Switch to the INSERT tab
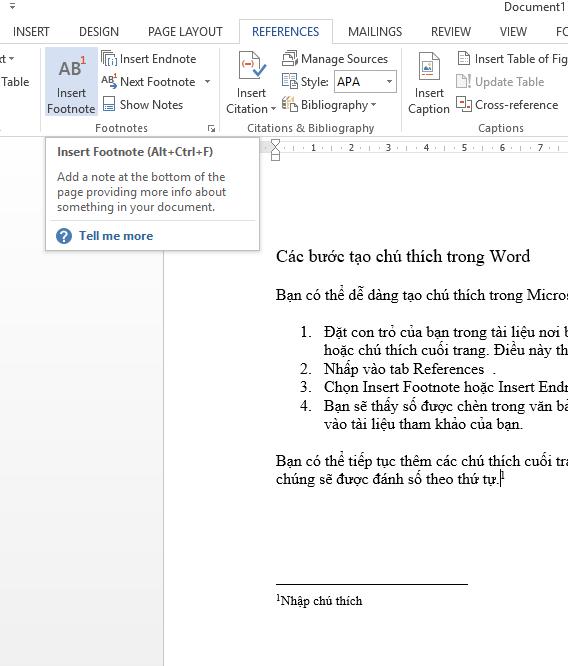568x666 pixels. 31,32
